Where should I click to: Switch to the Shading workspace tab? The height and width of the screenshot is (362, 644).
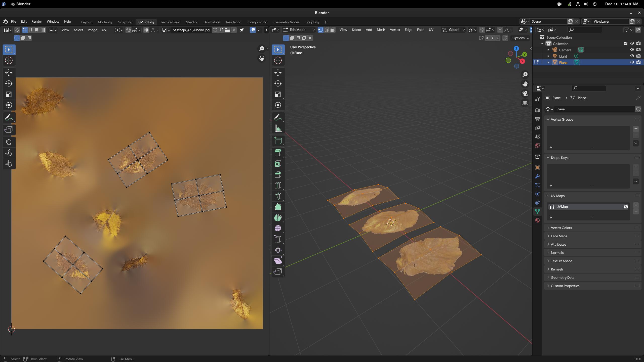pos(192,22)
